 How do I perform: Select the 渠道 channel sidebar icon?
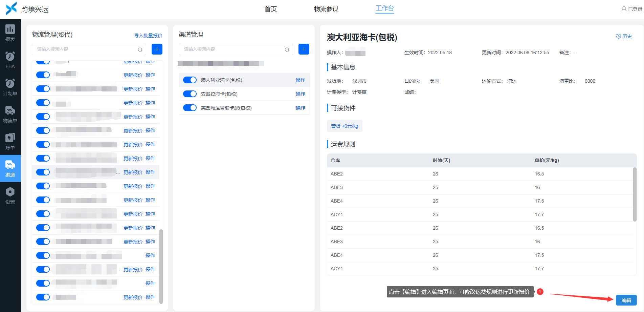click(10, 168)
